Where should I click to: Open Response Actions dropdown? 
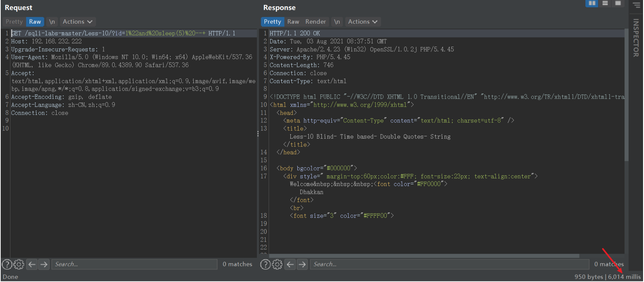[363, 22]
